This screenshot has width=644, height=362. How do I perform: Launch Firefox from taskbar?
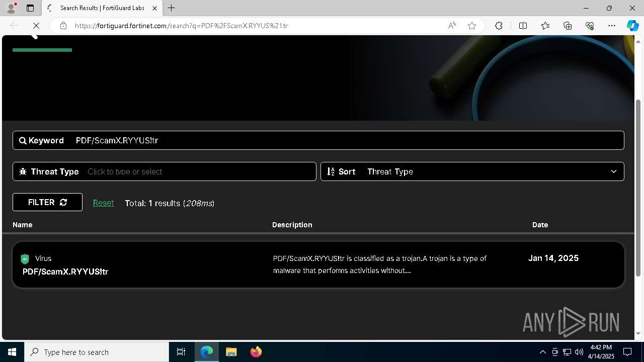click(x=256, y=352)
